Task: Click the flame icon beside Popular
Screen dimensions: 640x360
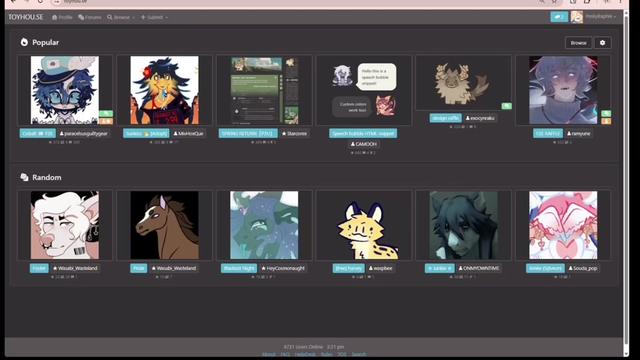Action: [x=24, y=42]
